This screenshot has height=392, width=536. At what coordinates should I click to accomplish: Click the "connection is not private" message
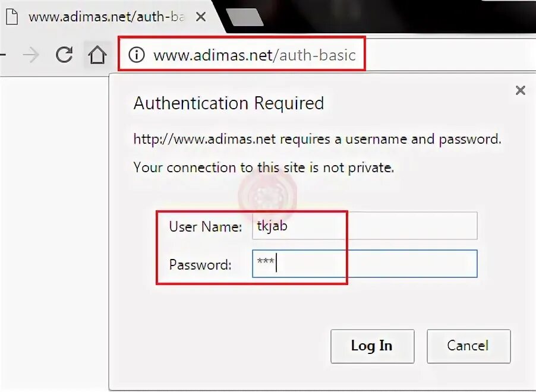(264, 167)
